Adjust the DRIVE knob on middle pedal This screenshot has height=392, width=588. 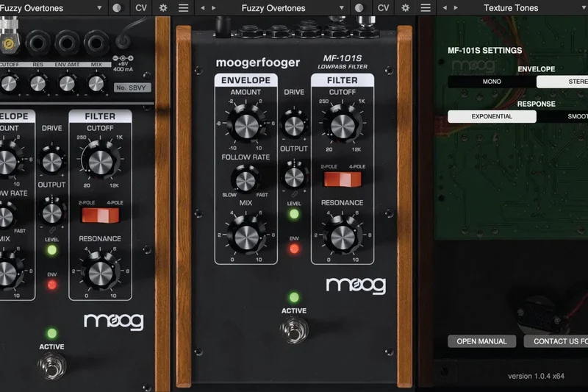(295, 125)
